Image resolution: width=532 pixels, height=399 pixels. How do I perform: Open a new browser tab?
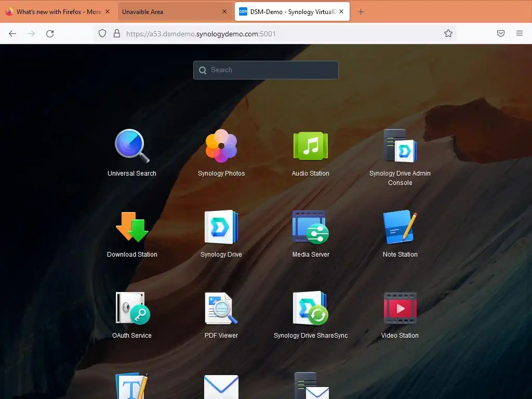(x=361, y=12)
